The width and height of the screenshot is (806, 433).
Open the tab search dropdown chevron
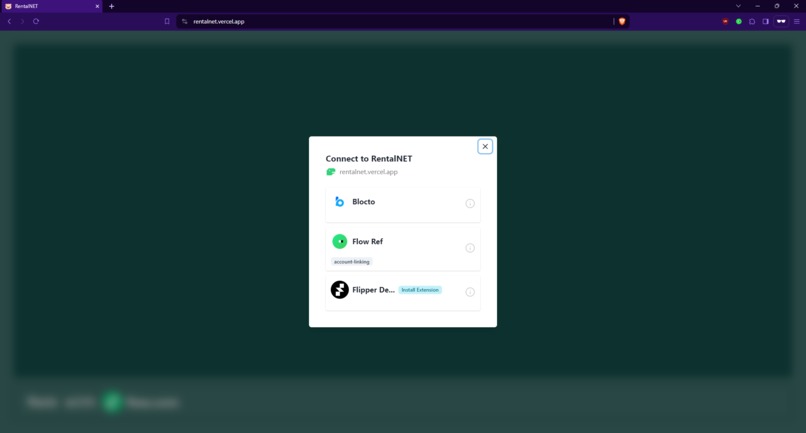coord(738,6)
